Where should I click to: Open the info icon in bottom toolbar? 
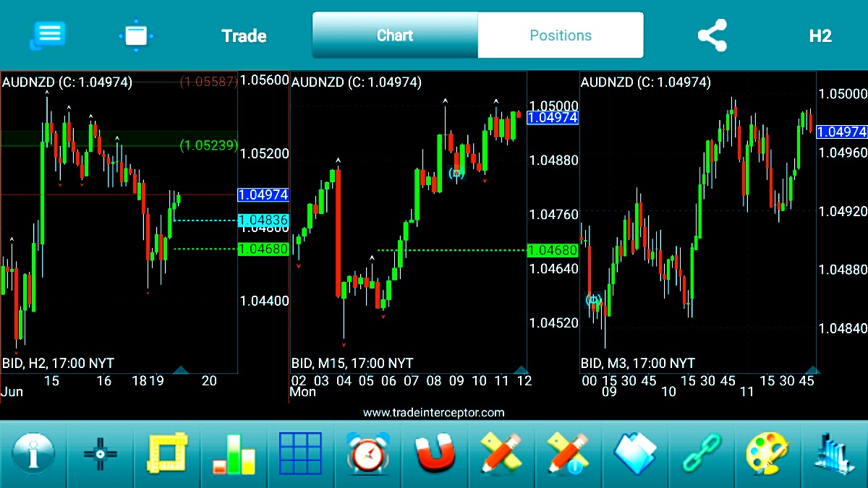(33, 455)
